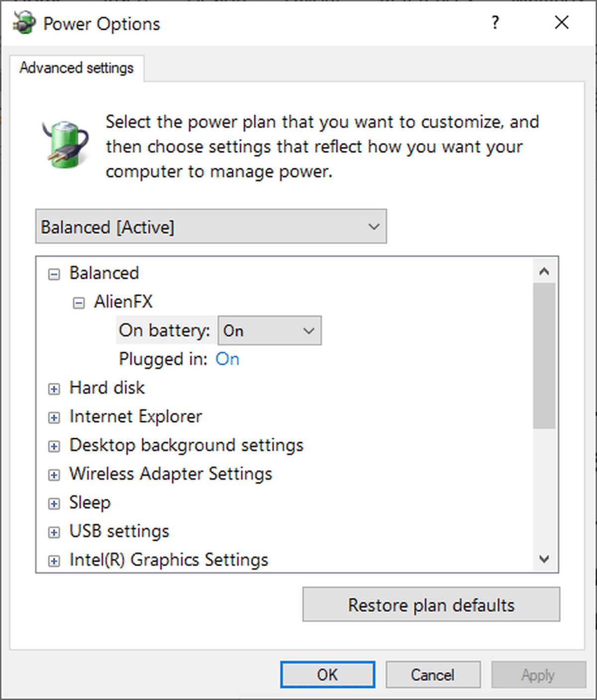597x700 pixels.
Task: Collapse the AlienFX node
Action: 79,303
